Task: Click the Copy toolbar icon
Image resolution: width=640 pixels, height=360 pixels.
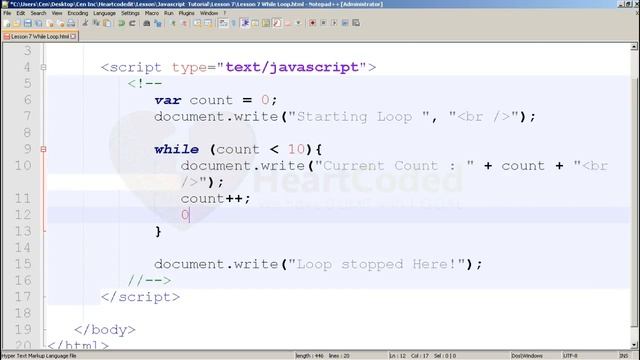Action: click(x=96, y=23)
